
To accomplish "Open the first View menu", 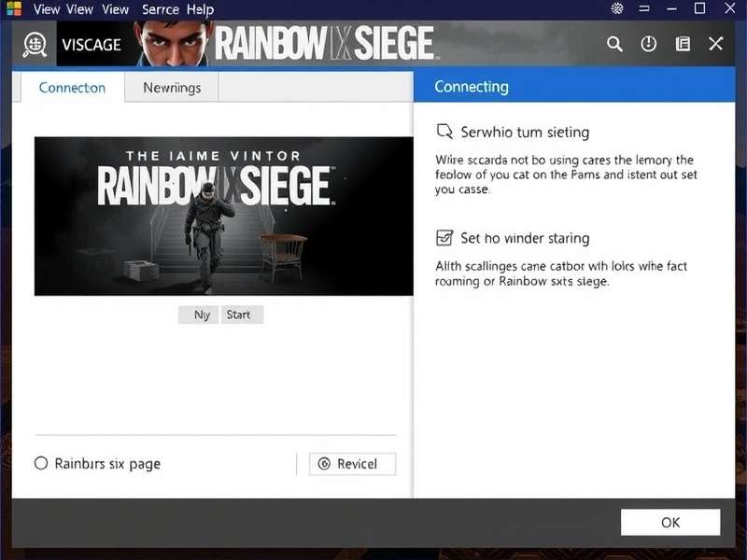I will point(46,9).
